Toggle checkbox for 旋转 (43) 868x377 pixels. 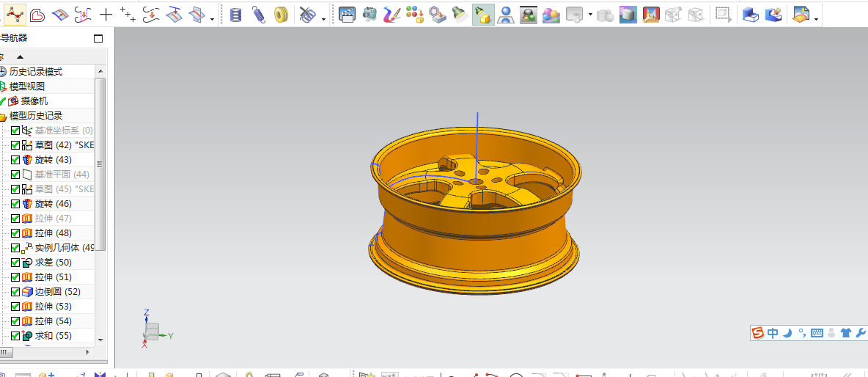(x=15, y=160)
